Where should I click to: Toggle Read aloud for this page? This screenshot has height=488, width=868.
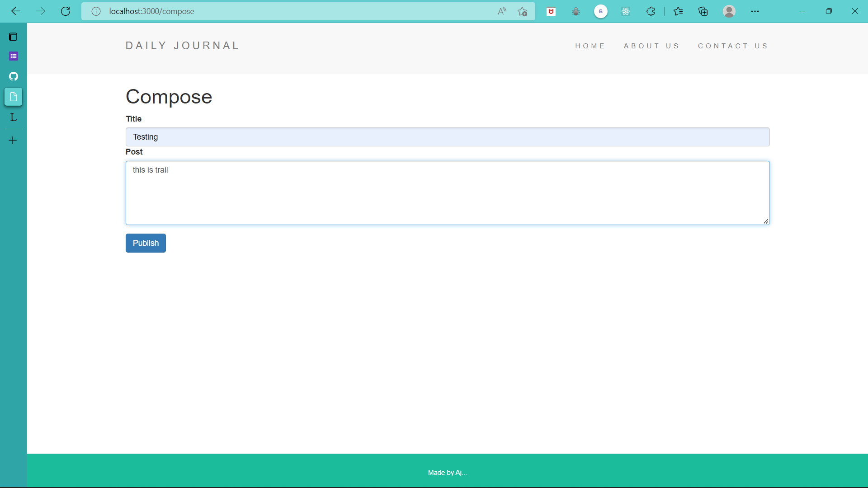coord(502,11)
